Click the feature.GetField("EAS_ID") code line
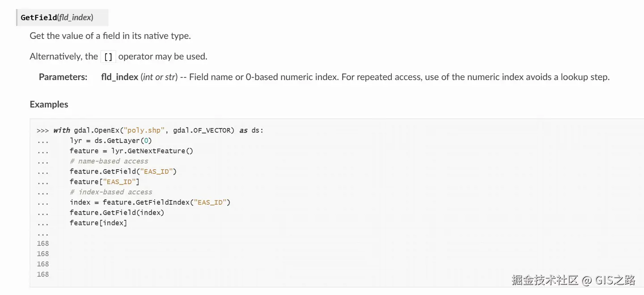 point(123,171)
